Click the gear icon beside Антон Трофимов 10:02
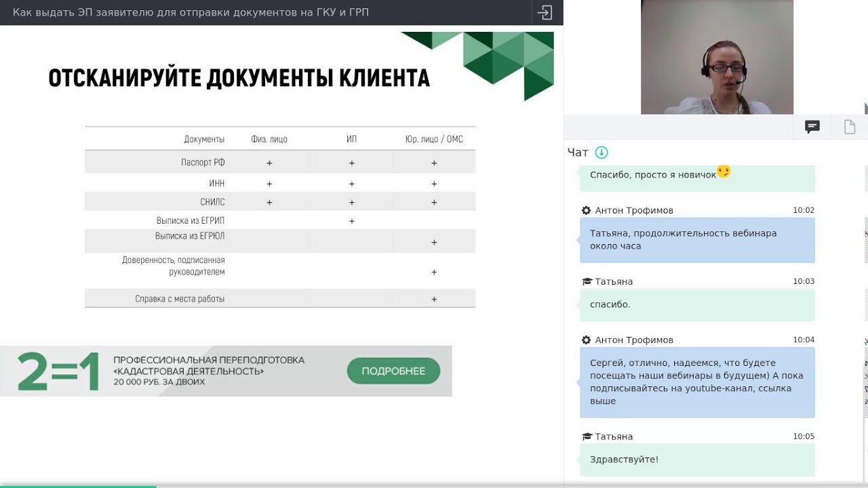The height and width of the screenshot is (488, 868). click(x=587, y=210)
